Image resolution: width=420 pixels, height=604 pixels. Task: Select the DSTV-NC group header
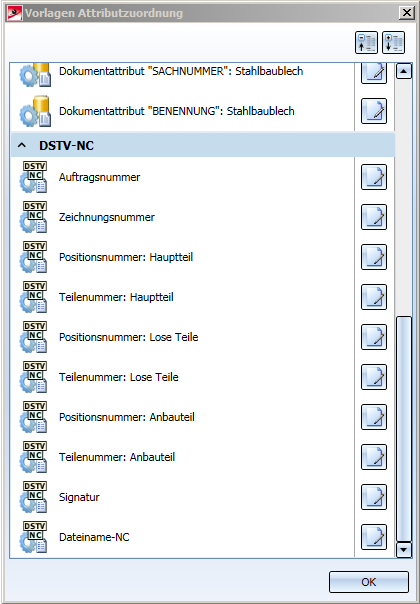tap(203, 145)
